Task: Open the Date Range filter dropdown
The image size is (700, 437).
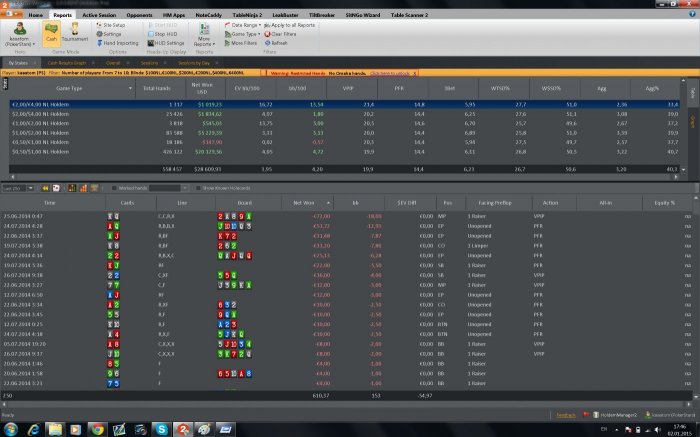Action: 242,25
